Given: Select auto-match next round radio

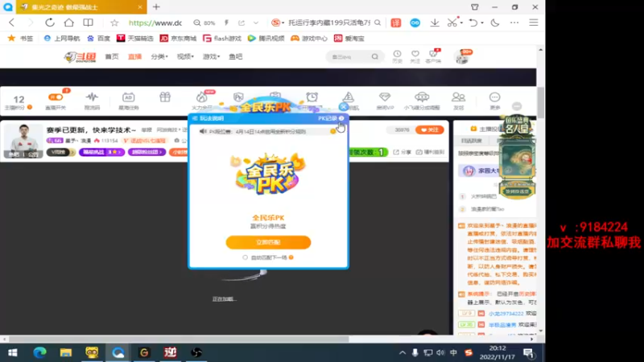Looking at the screenshot, I should (246, 257).
